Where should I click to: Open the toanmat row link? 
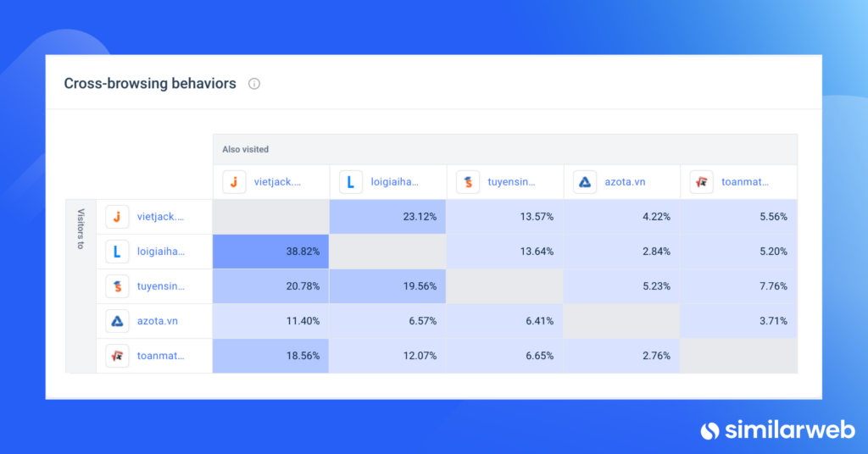(160, 356)
